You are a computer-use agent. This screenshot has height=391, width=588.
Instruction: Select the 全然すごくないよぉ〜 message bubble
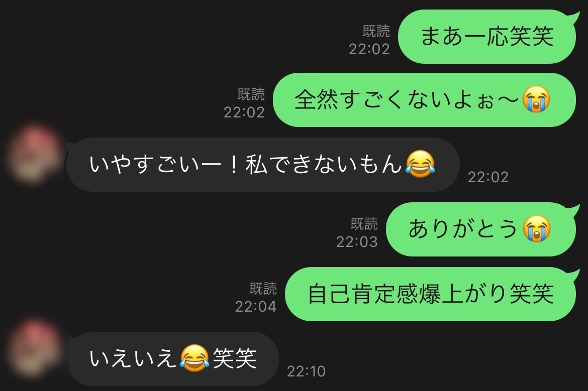click(x=424, y=100)
